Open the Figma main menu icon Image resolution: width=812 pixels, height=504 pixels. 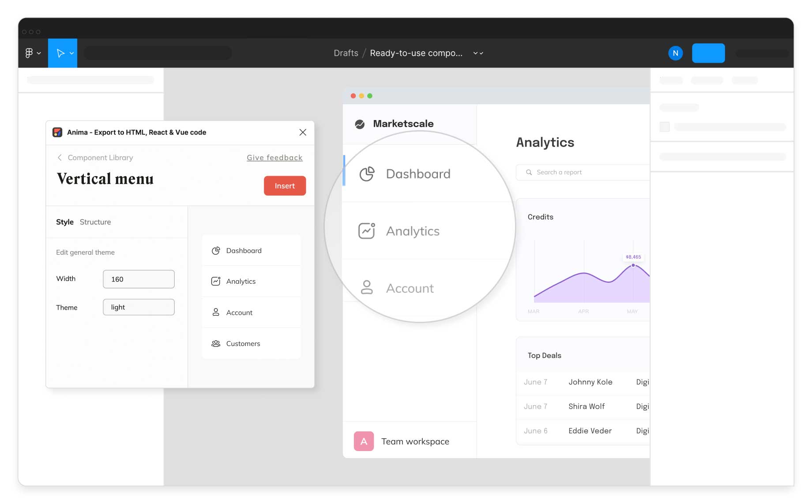[x=29, y=53]
